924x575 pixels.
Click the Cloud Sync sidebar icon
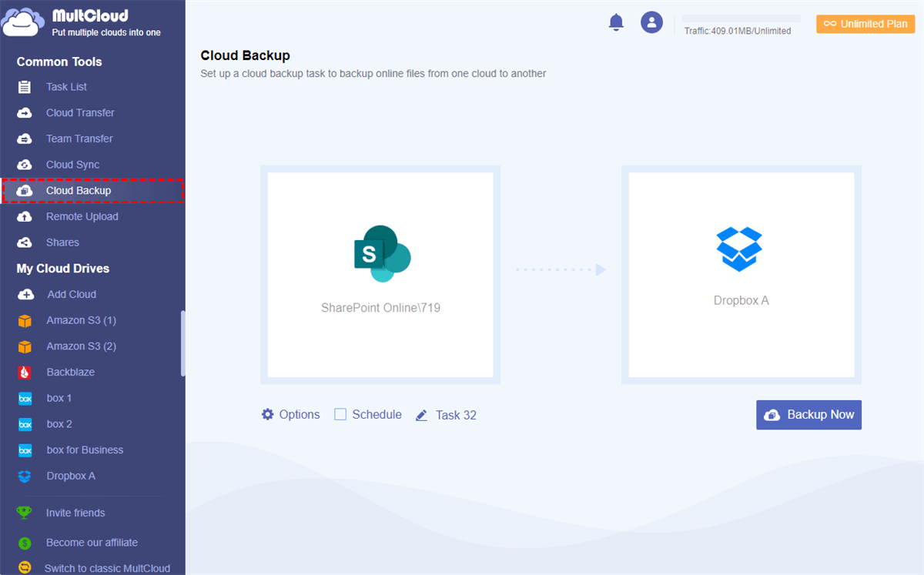point(25,165)
